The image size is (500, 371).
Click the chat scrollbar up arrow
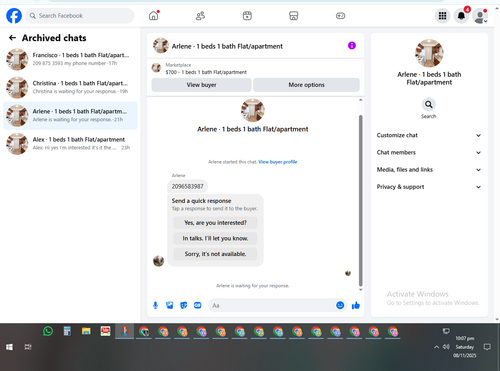[x=360, y=100]
